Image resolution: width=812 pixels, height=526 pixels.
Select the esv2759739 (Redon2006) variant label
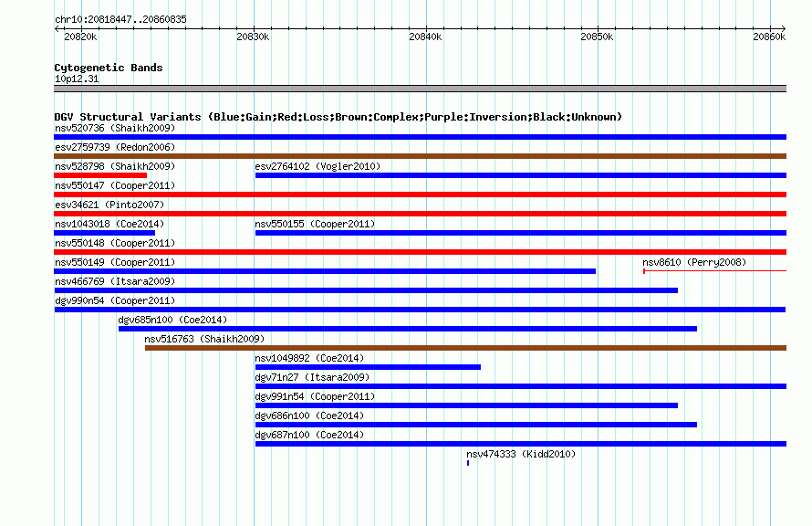[x=115, y=147]
